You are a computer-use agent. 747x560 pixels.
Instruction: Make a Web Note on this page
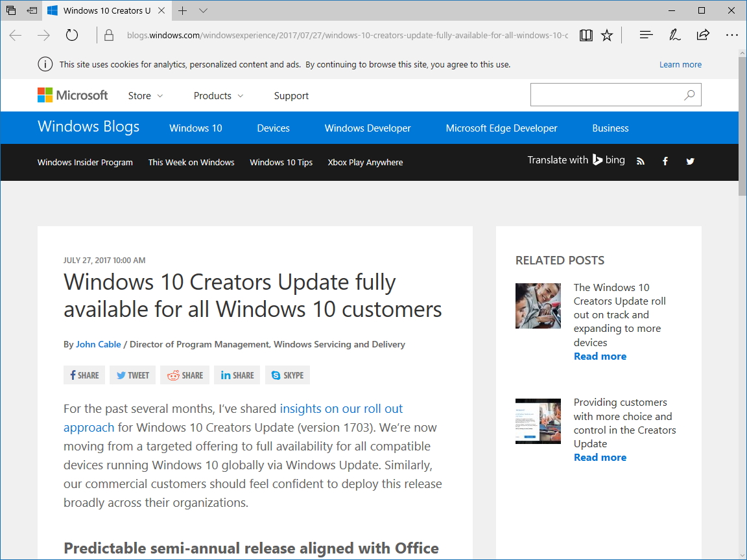coord(674,35)
